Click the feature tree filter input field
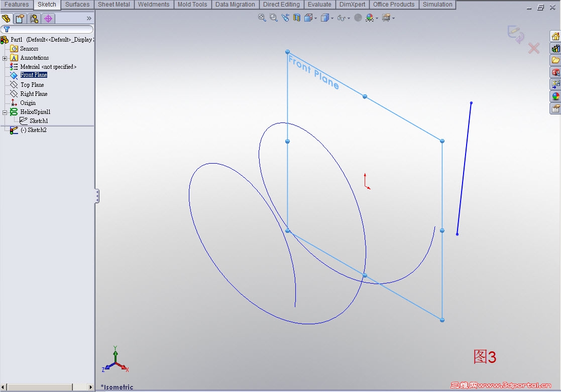The image size is (561, 392). click(47, 29)
